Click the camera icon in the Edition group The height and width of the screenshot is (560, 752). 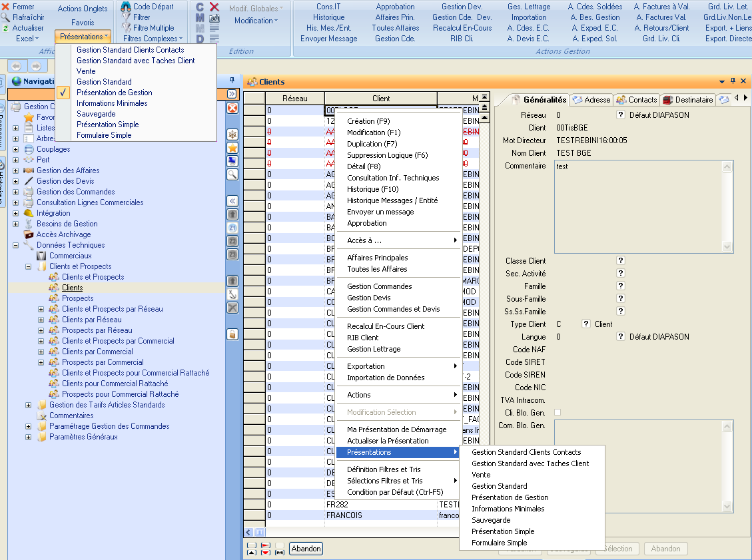click(214, 18)
